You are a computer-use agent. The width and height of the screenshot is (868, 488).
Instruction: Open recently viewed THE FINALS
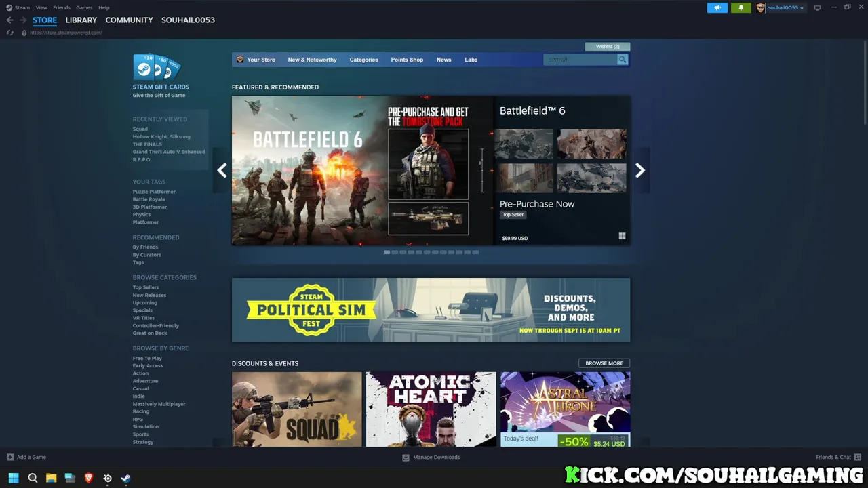[x=147, y=144]
